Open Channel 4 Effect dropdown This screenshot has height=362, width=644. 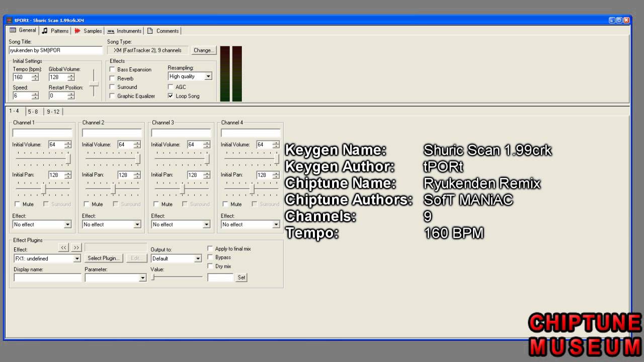pyautogui.click(x=276, y=225)
